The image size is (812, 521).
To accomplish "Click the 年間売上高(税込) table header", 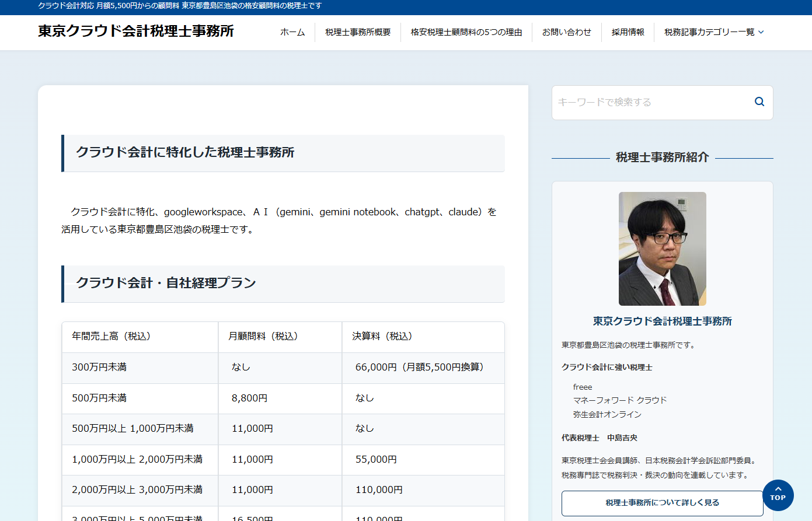I will [140, 337].
